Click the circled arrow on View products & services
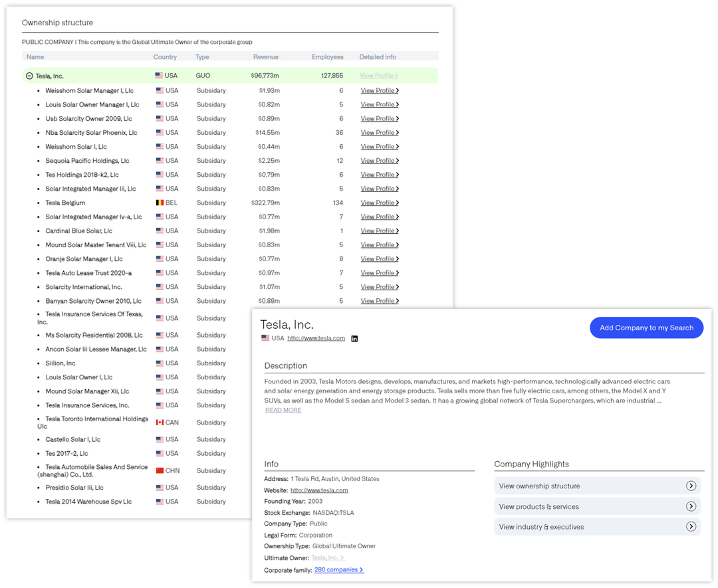This screenshot has width=718, height=588. [x=691, y=506]
